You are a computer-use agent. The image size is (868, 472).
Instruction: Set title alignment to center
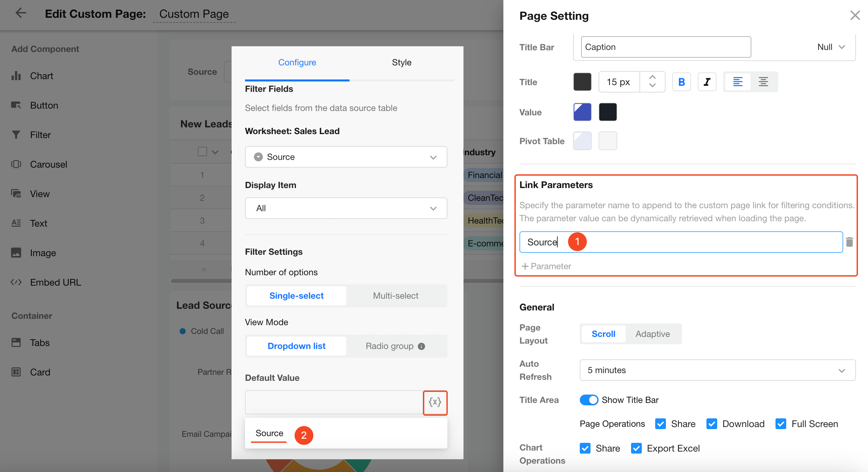pyautogui.click(x=763, y=82)
